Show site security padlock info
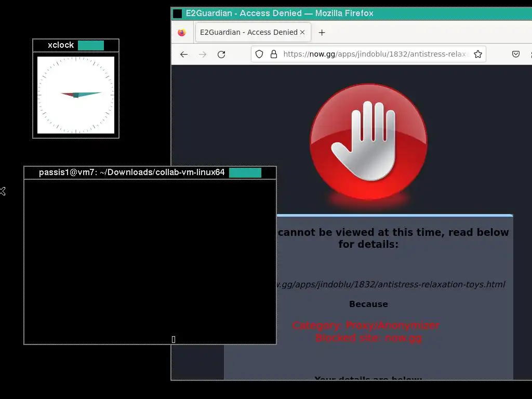The image size is (532, 399). 274,54
